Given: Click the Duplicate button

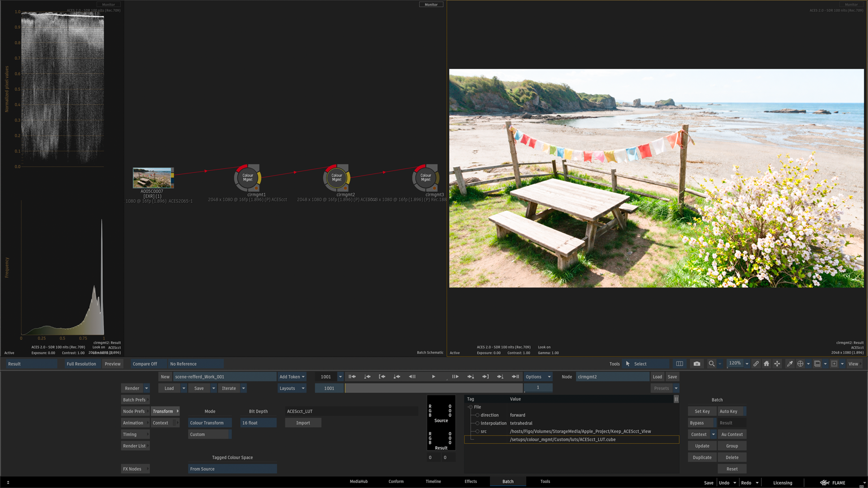Looking at the screenshot, I should tap(702, 457).
